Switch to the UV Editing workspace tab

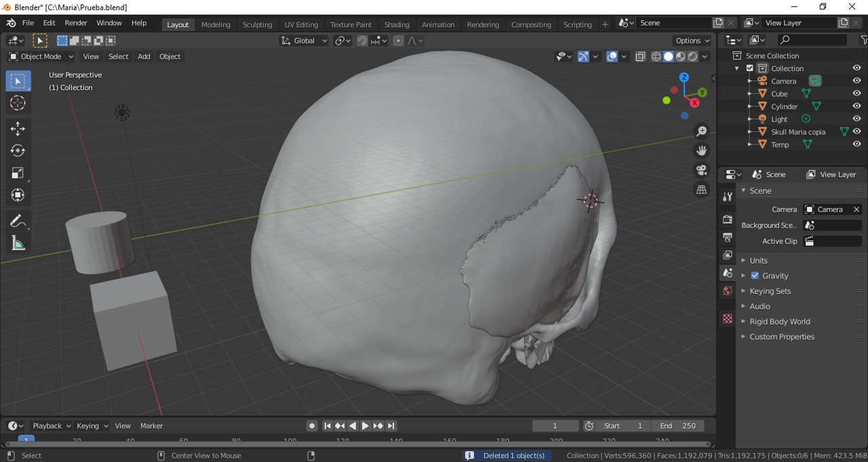(301, 24)
